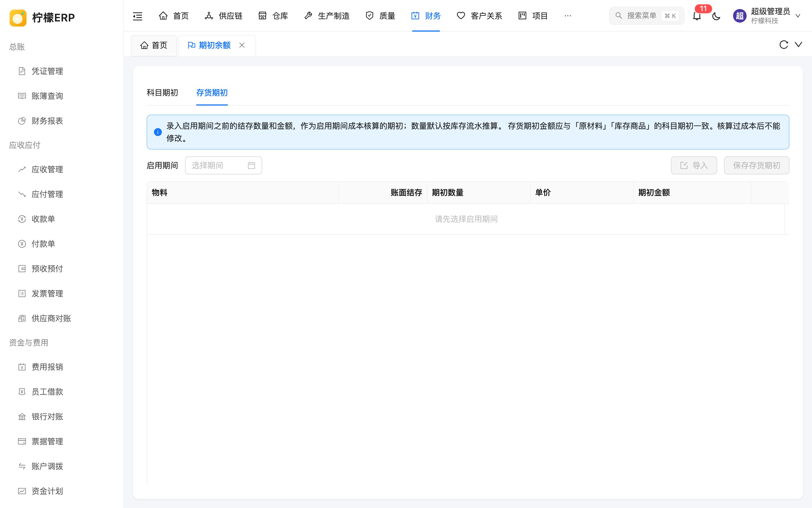Open 账户调拨 sidebar item

click(x=62, y=466)
